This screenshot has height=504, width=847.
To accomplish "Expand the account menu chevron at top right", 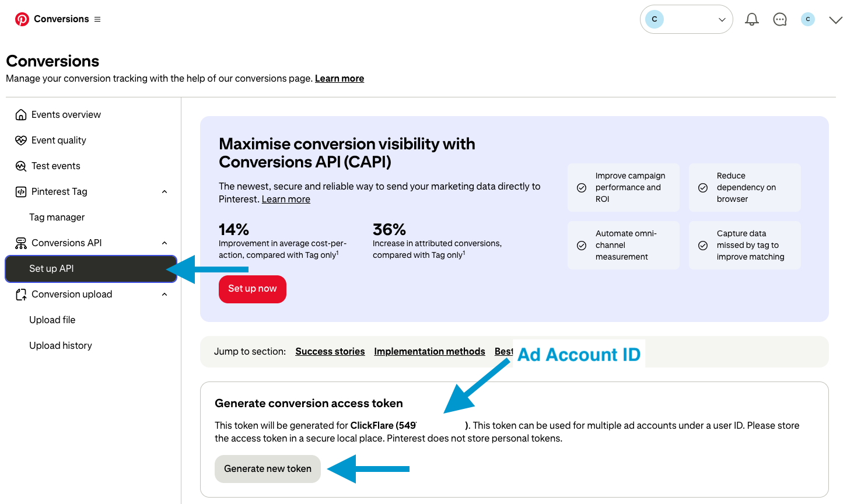I will point(836,20).
